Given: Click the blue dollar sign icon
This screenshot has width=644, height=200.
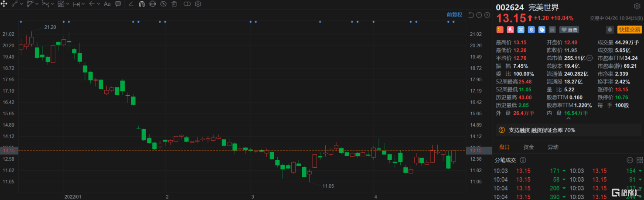Looking at the screenshot, I should pyautogui.click(x=532, y=30).
